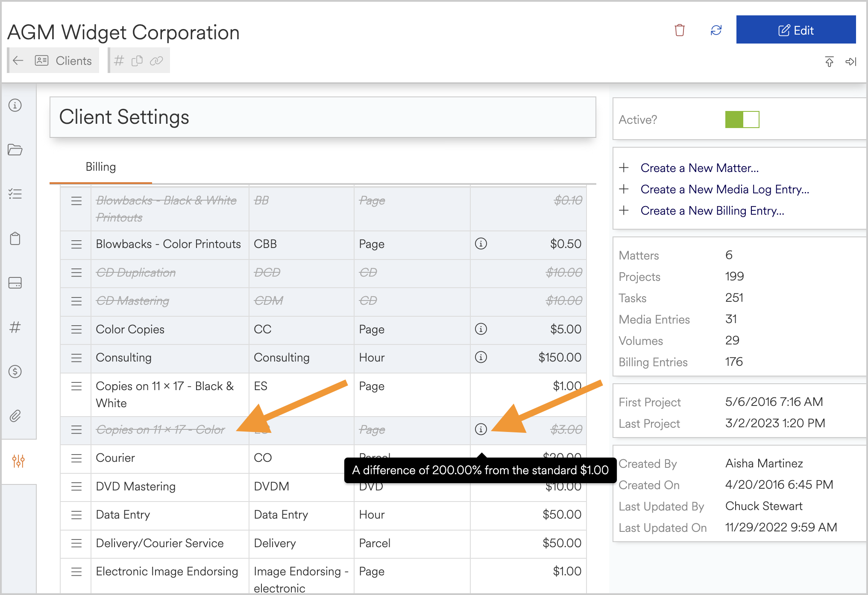Collapse the side panel with arrow-bar icon
The height and width of the screenshot is (595, 868).
pos(851,61)
